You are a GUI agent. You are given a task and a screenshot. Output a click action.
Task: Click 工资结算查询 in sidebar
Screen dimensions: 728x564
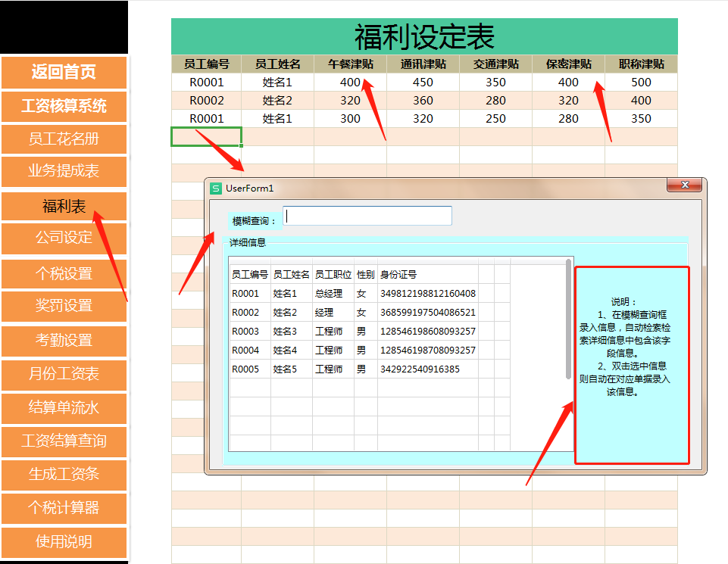click(64, 441)
